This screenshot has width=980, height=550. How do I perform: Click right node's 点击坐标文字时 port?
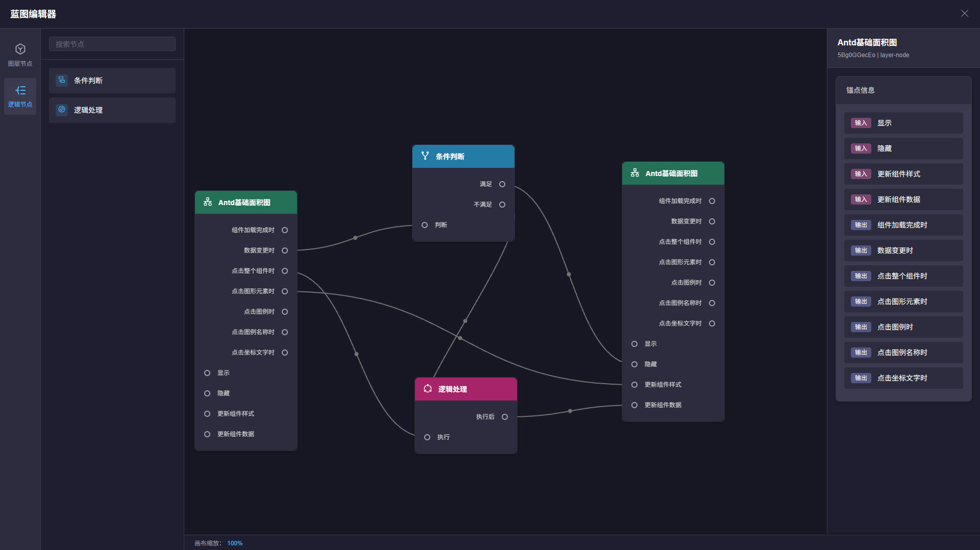pos(712,323)
